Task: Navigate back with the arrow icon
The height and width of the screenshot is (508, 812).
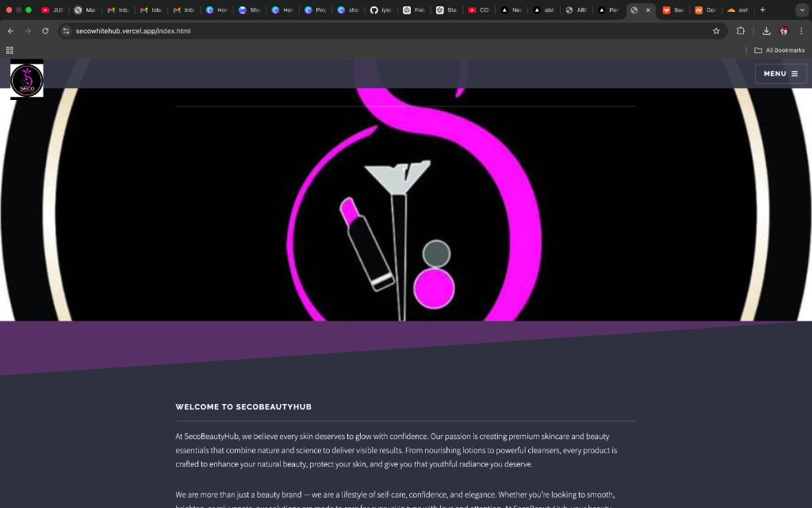Action: coord(10,30)
